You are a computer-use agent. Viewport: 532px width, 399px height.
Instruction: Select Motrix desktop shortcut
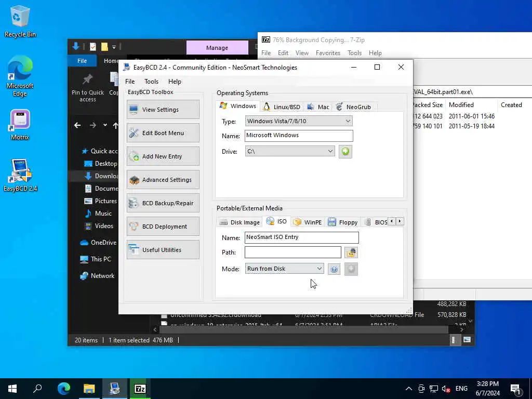coord(20,125)
